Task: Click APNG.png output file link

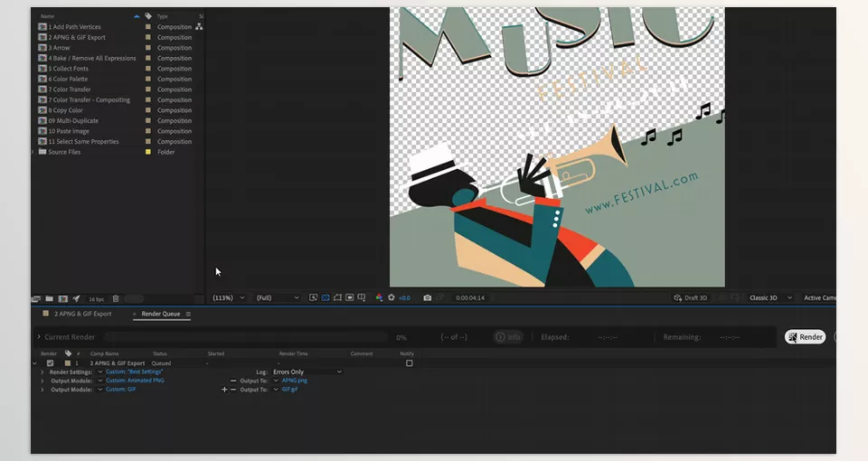Action: coord(294,381)
